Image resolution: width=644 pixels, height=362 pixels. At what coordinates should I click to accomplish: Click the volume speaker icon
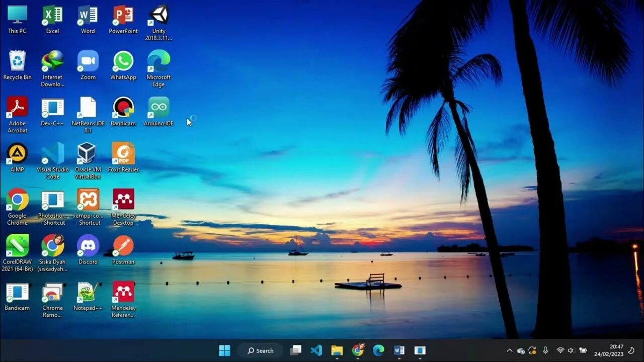click(x=571, y=350)
